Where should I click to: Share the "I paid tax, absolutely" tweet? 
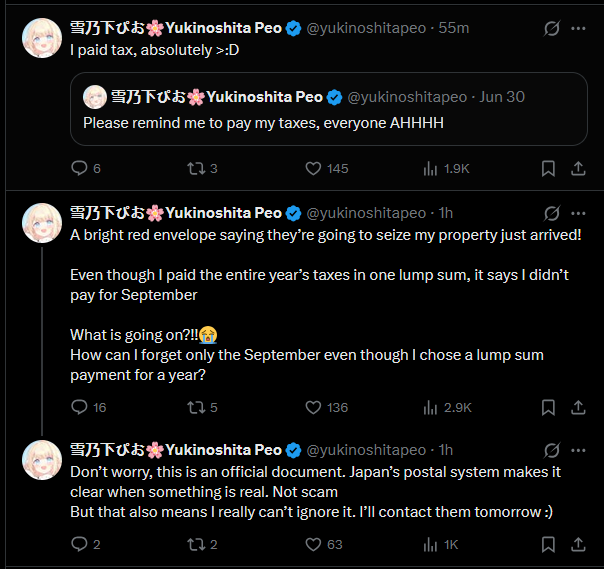point(578,168)
